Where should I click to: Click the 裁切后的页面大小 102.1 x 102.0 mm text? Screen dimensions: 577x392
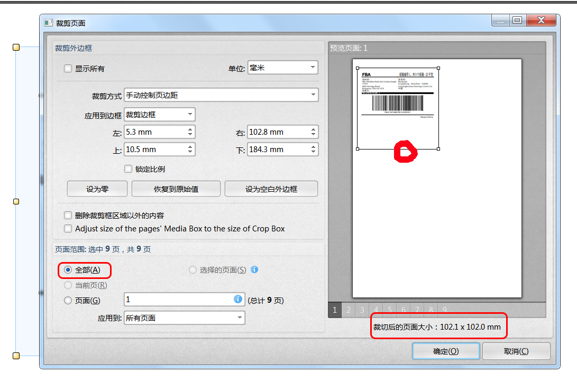437,326
